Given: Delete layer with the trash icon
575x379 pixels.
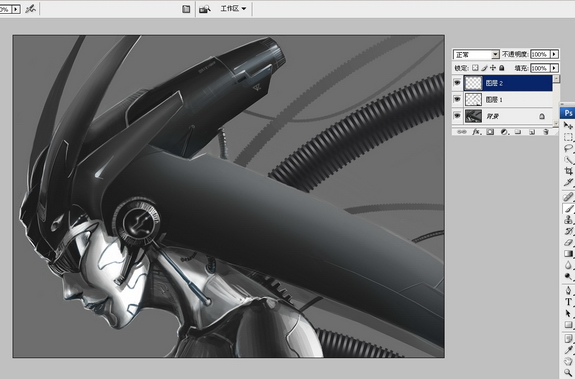Looking at the screenshot, I should 546,132.
